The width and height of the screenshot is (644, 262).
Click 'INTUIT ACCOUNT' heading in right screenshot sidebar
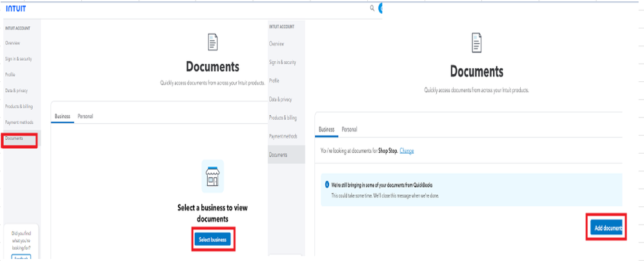282,26
